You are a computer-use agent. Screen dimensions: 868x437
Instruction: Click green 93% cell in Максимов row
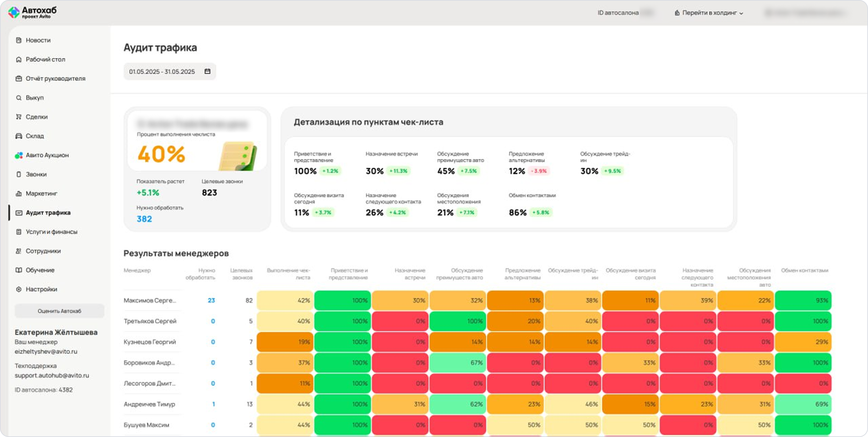(803, 300)
